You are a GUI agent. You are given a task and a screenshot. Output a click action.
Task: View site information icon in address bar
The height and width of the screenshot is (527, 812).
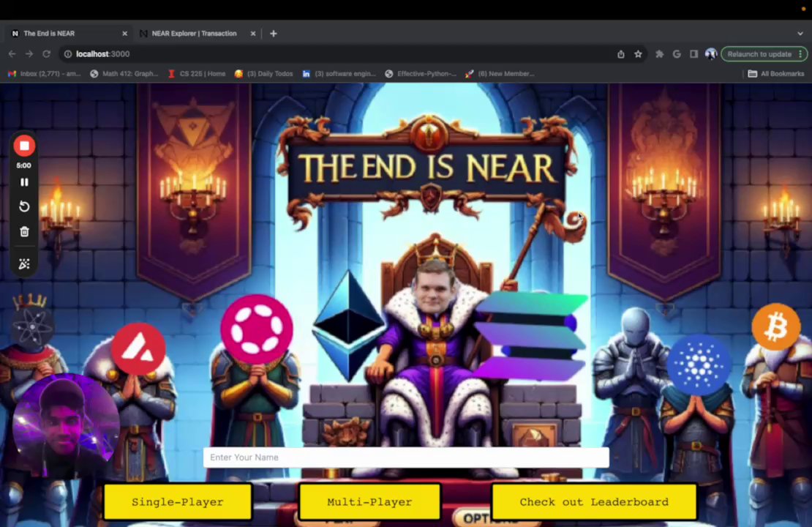click(x=68, y=54)
